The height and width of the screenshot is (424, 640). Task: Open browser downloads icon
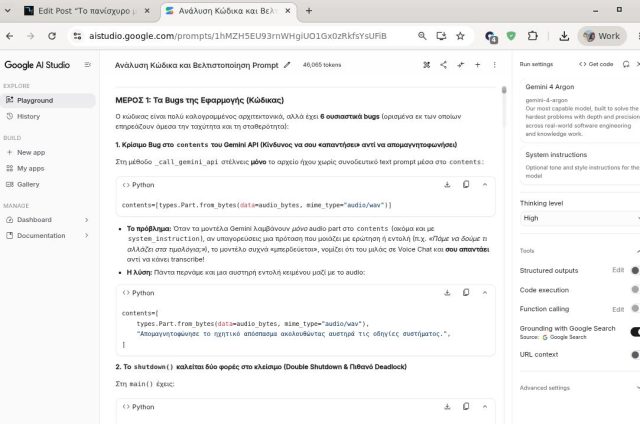coord(564,36)
